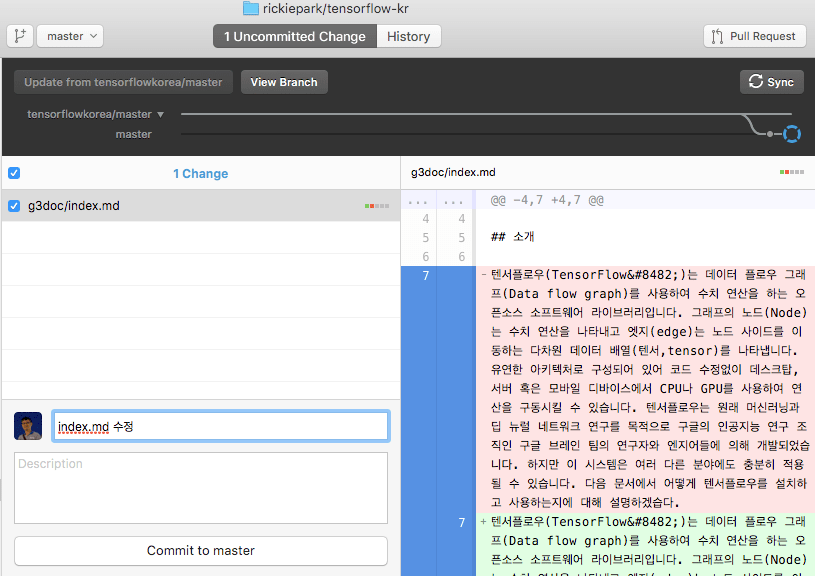Select added line 7 in the diff gutter
The width and height of the screenshot is (815, 576).
(x=462, y=522)
